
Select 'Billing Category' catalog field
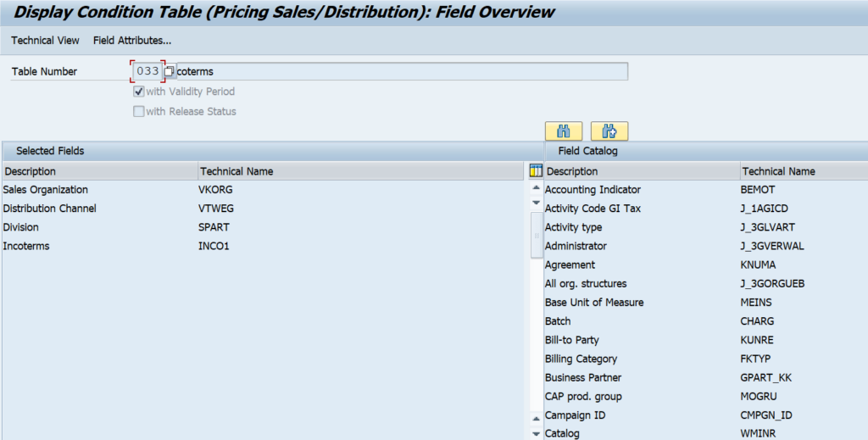coord(581,359)
